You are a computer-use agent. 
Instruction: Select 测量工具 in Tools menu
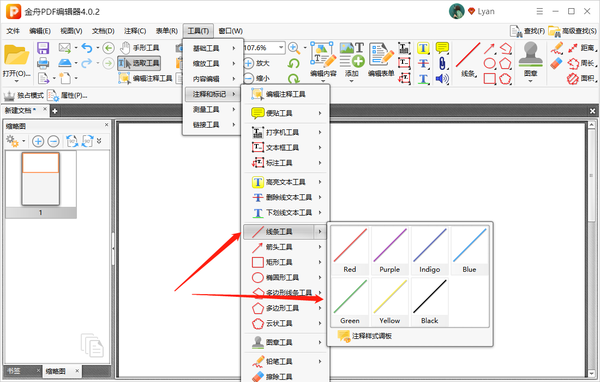tap(213, 109)
